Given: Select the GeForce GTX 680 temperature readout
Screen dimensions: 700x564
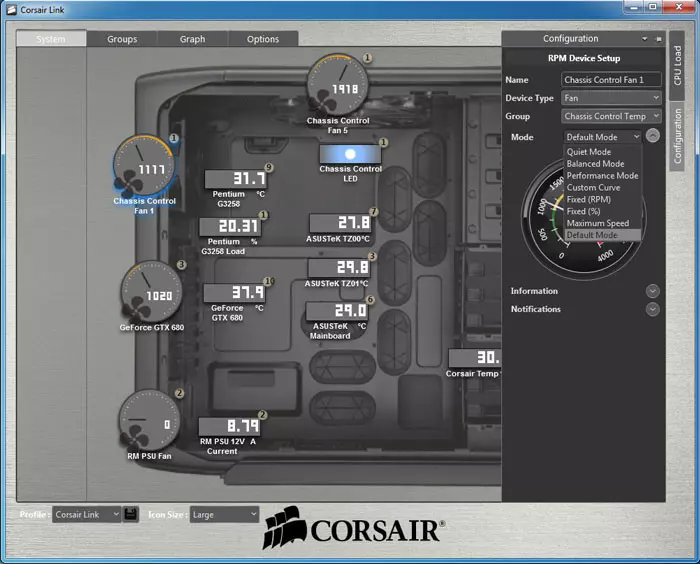Looking at the screenshot, I should tap(234, 293).
